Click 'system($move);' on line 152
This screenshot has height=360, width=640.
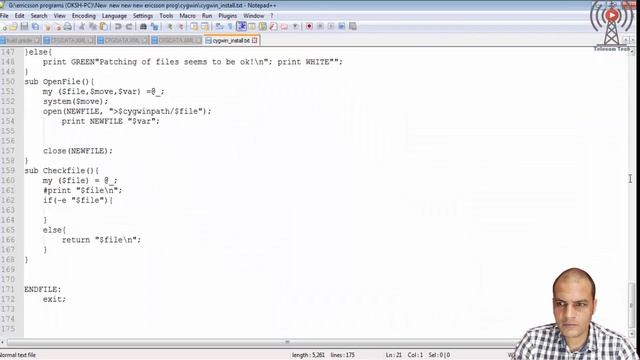(76, 102)
